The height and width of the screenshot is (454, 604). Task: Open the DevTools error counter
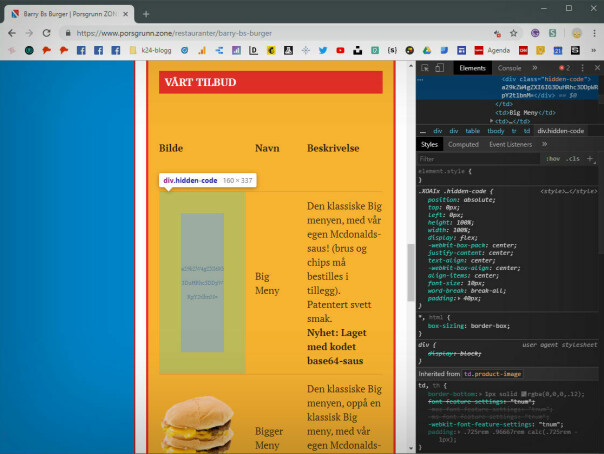pos(564,68)
